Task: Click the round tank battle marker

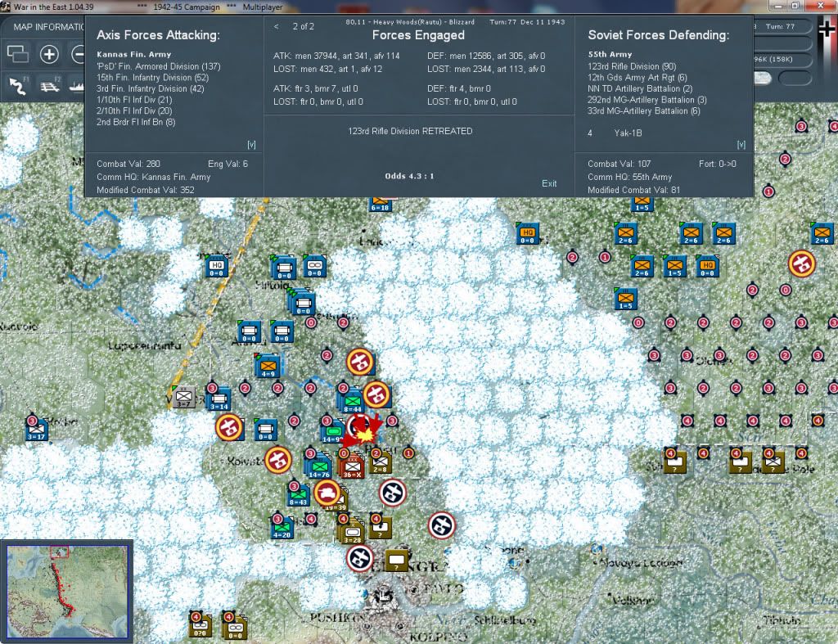Action: point(327,493)
